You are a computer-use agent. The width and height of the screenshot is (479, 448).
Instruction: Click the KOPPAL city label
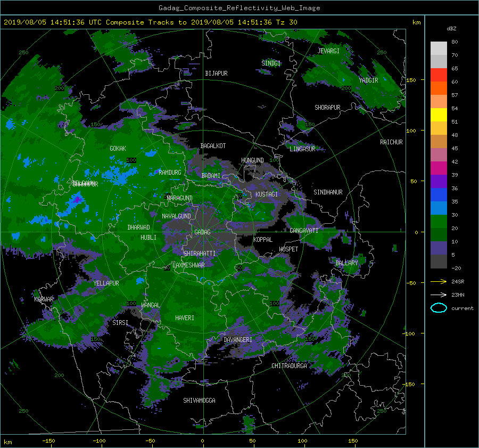pos(263,239)
